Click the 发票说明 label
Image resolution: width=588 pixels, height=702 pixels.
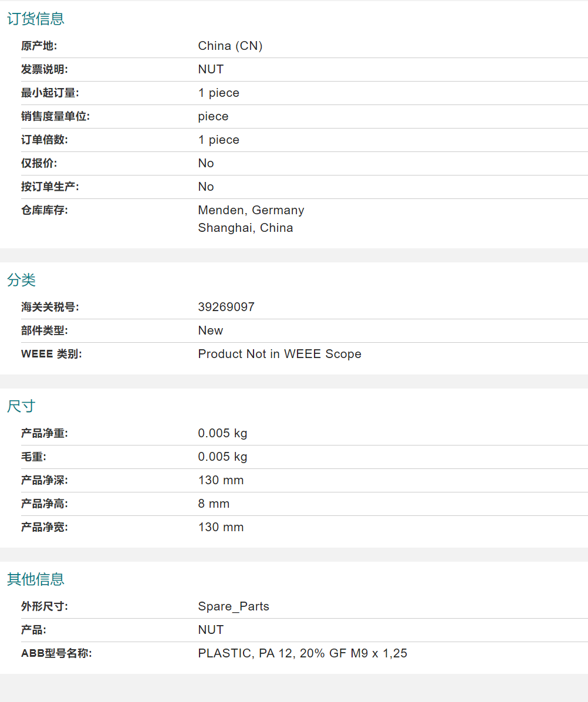tap(45, 69)
